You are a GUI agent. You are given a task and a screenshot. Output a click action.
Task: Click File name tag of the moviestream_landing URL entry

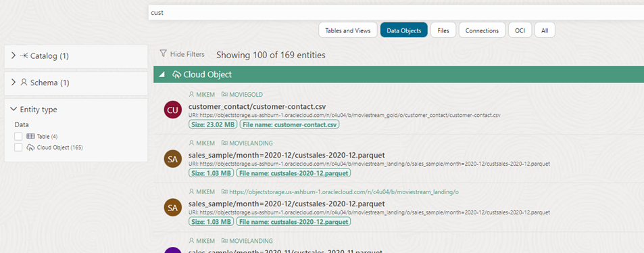click(293, 222)
